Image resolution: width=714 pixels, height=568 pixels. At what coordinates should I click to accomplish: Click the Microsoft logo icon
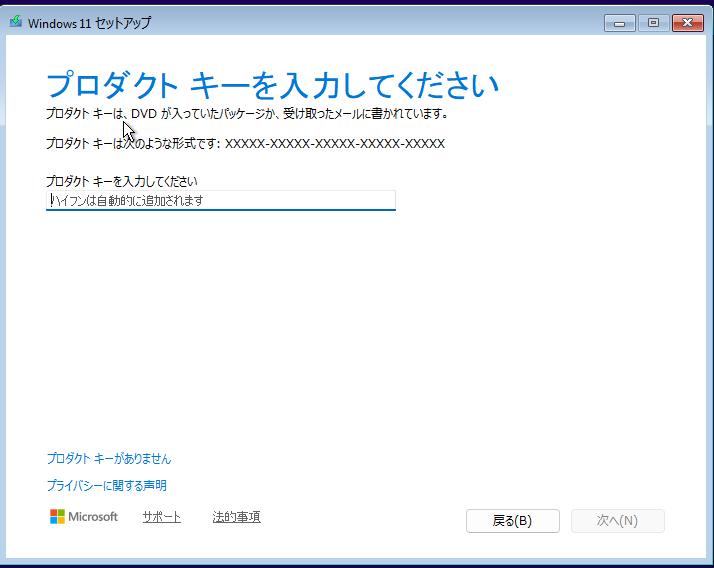(x=57, y=517)
